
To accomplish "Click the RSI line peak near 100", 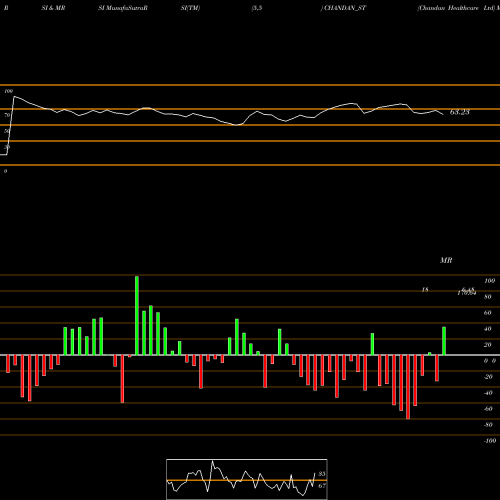I will point(14,97).
